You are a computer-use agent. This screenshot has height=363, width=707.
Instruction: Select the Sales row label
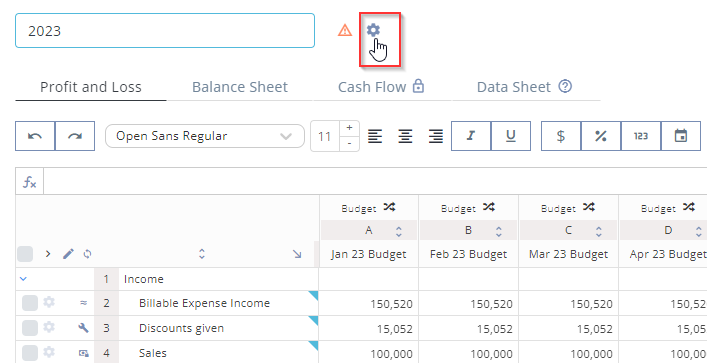coord(153,353)
